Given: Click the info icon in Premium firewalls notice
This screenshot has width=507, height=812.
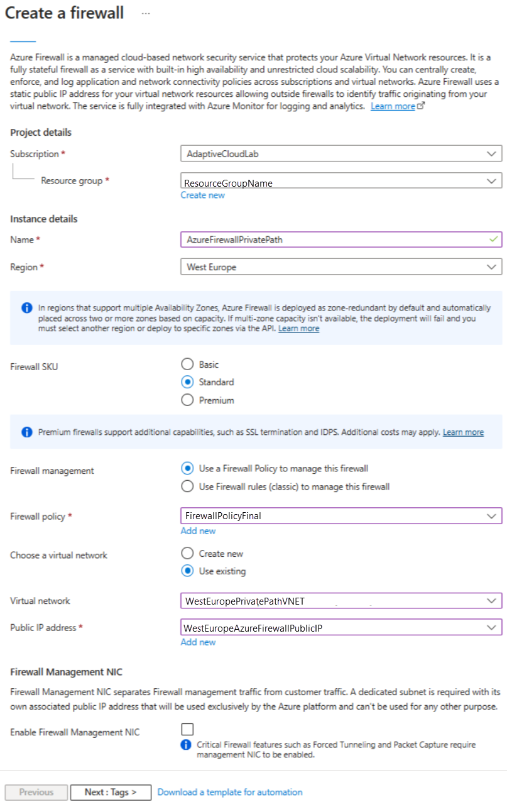Looking at the screenshot, I should pyautogui.click(x=26, y=432).
